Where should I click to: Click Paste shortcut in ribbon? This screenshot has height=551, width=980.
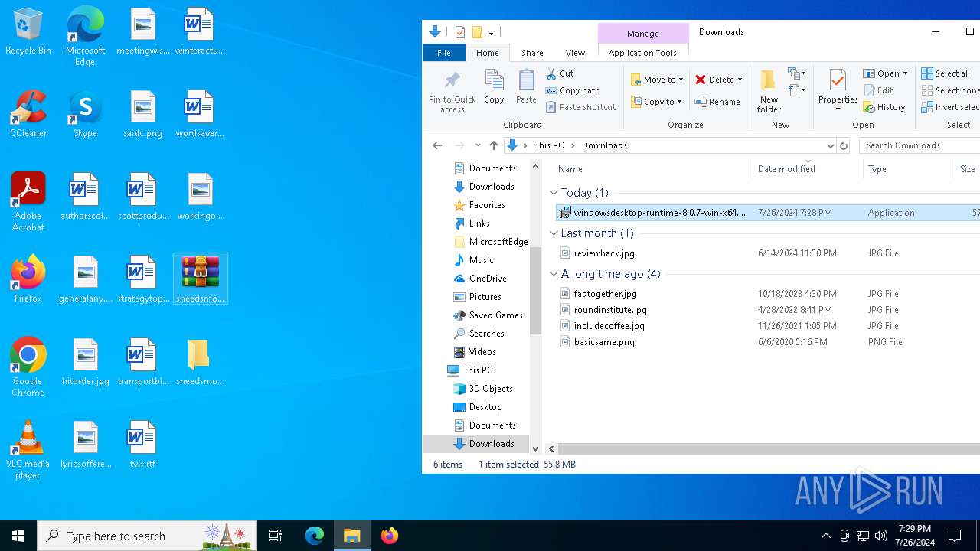click(x=581, y=107)
